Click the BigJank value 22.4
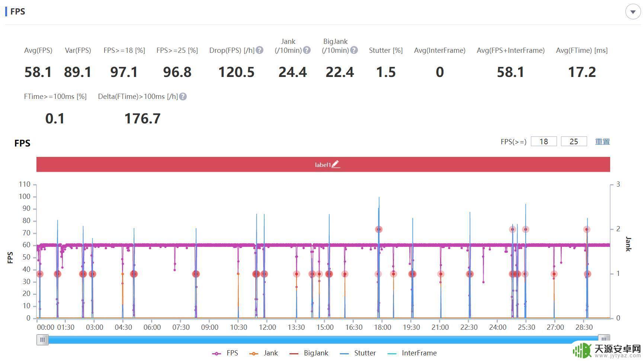644x361 pixels. click(x=340, y=72)
